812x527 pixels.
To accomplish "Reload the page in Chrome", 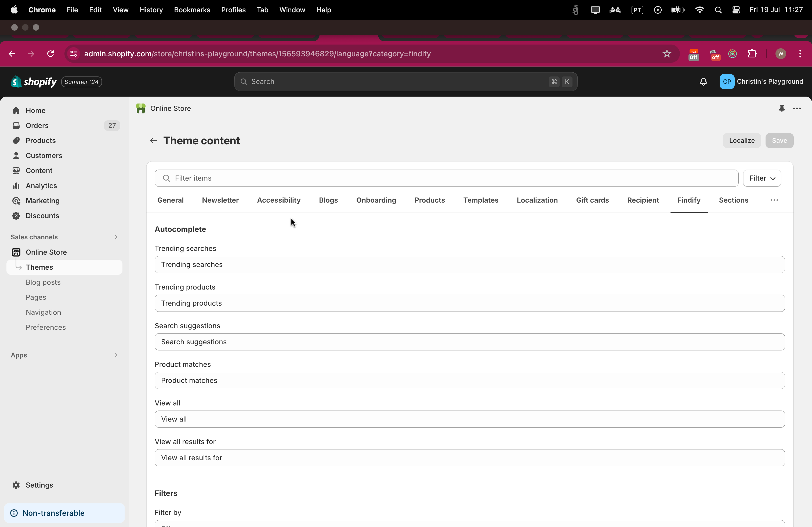I will click(x=50, y=54).
